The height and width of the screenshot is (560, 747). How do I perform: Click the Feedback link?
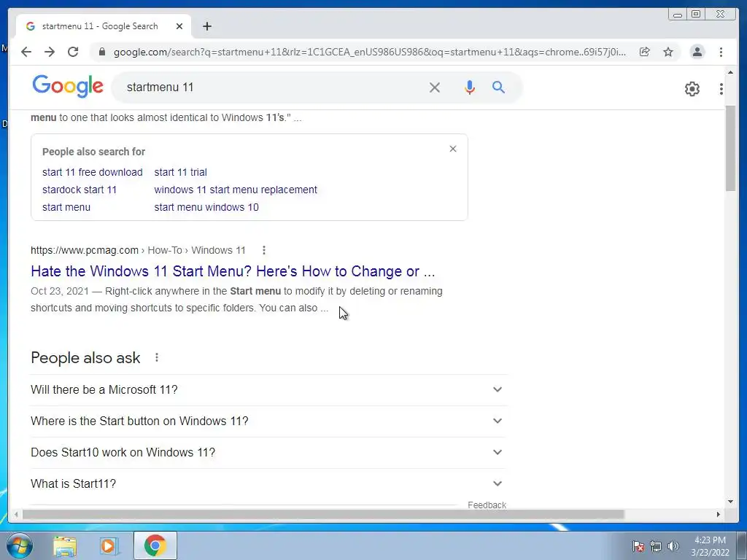[x=487, y=505]
